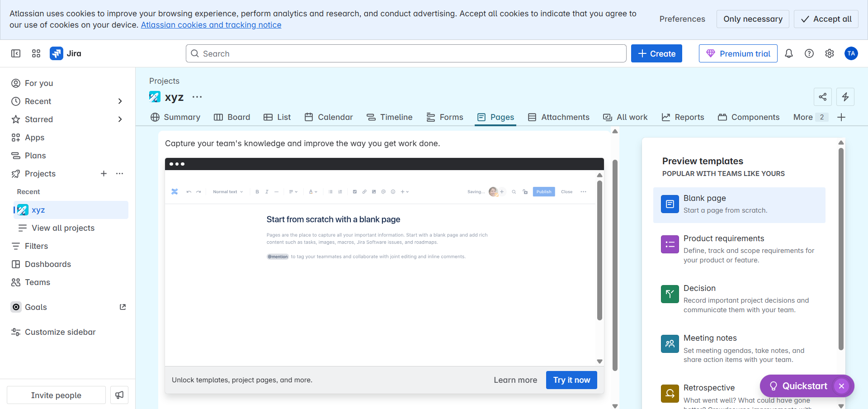This screenshot has width=868, height=409.
Task: Open the automation lightning bolt icon
Action: point(845,97)
